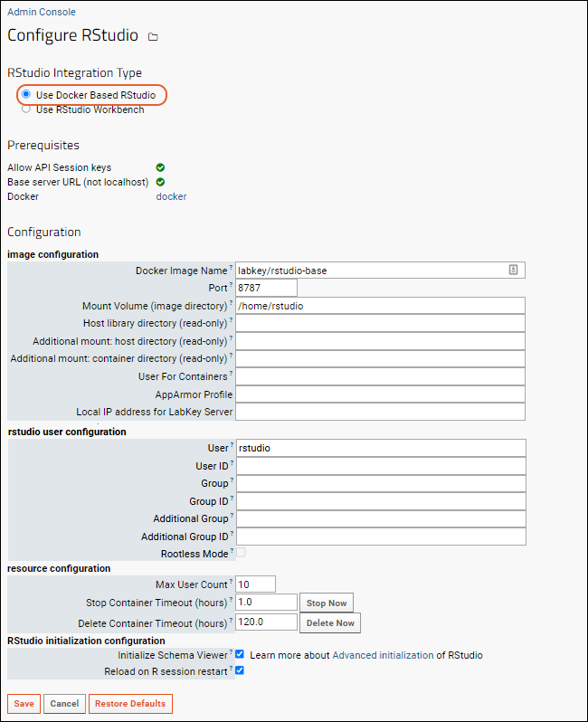Click the User field containing rstudio
The height and width of the screenshot is (722, 588).
pos(381,448)
